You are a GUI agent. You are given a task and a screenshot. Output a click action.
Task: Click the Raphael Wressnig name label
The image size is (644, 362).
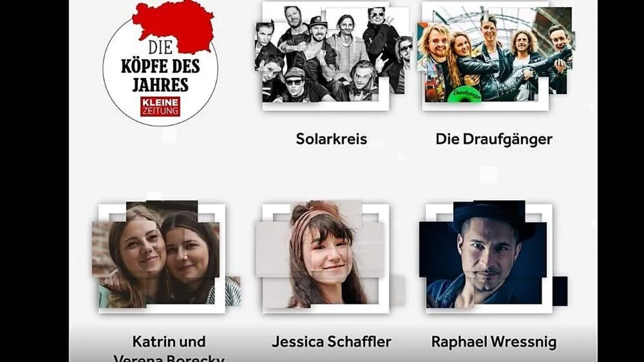[494, 342]
